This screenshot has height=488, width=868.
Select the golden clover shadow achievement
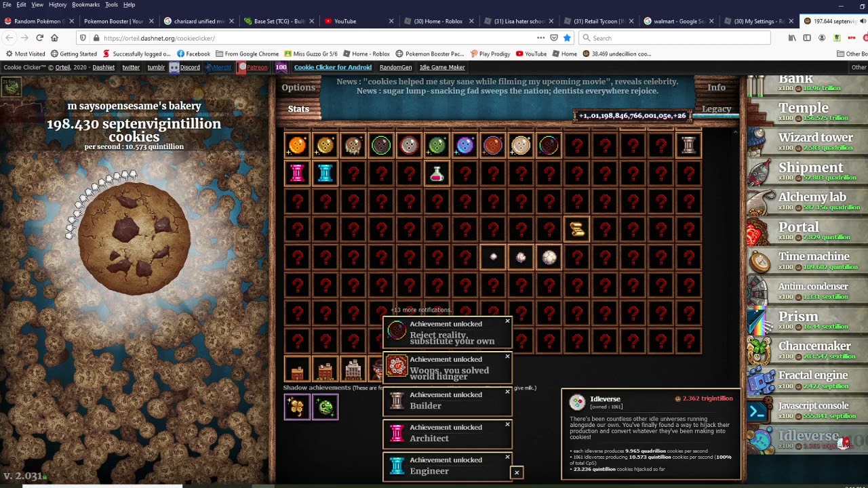click(297, 407)
